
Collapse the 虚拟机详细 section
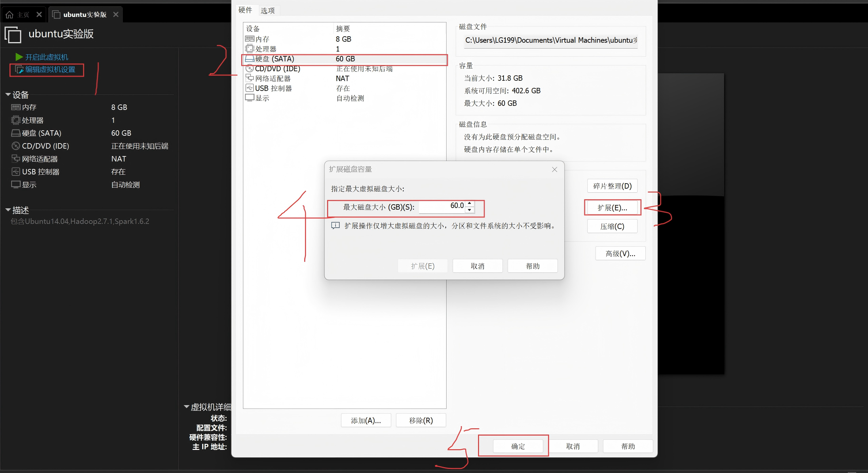[x=186, y=406]
